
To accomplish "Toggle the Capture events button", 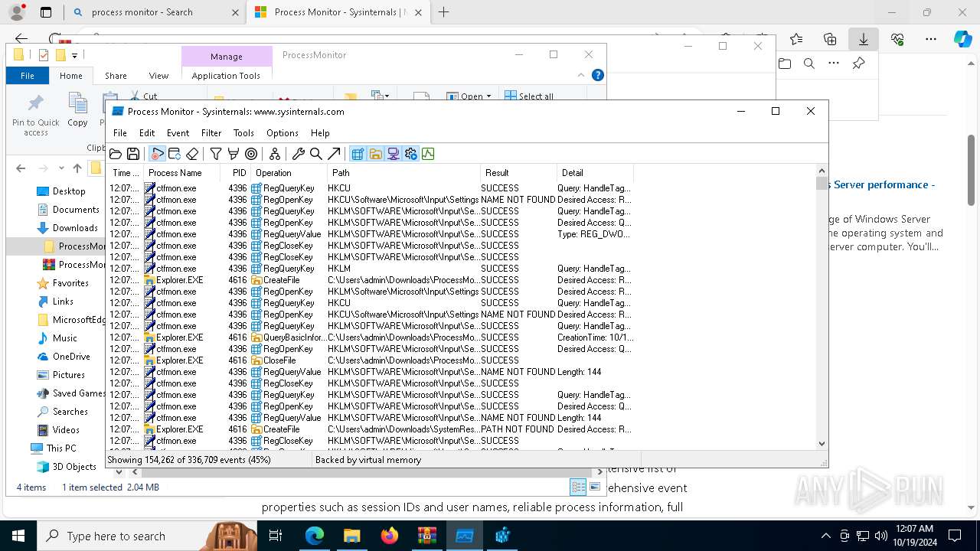I will (157, 154).
